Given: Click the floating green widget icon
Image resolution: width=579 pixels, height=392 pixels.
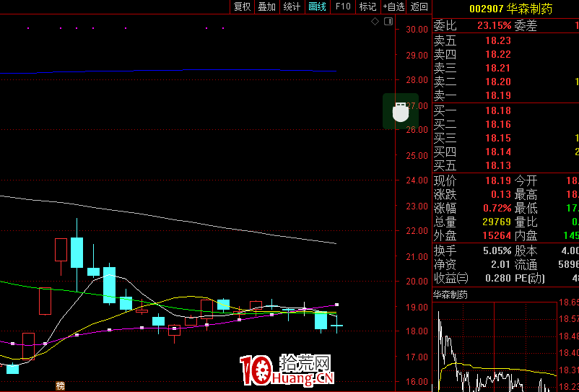Looking at the screenshot, I should pyautogui.click(x=401, y=111).
